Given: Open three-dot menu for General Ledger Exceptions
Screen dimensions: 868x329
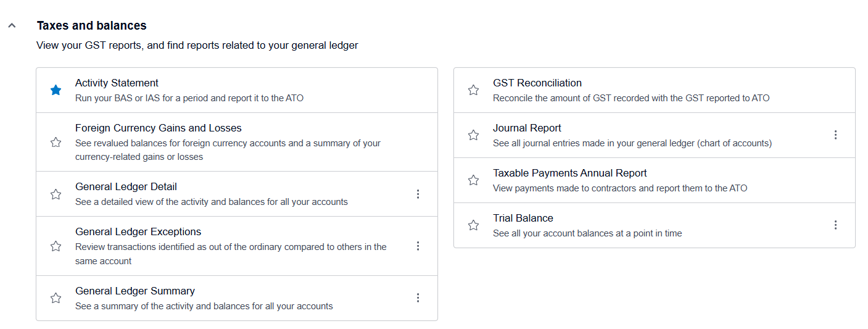Looking at the screenshot, I should pyautogui.click(x=418, y=246).
